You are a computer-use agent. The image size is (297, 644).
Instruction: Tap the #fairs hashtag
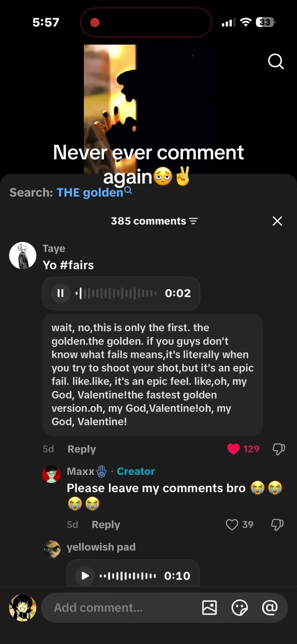click(77, 265)
